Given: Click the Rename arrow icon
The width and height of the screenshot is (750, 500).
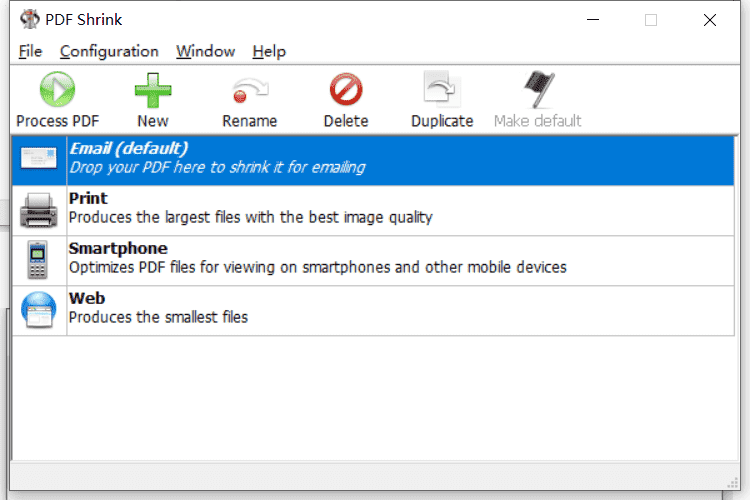Looking at the screenshot, I should tap(250, 90).
